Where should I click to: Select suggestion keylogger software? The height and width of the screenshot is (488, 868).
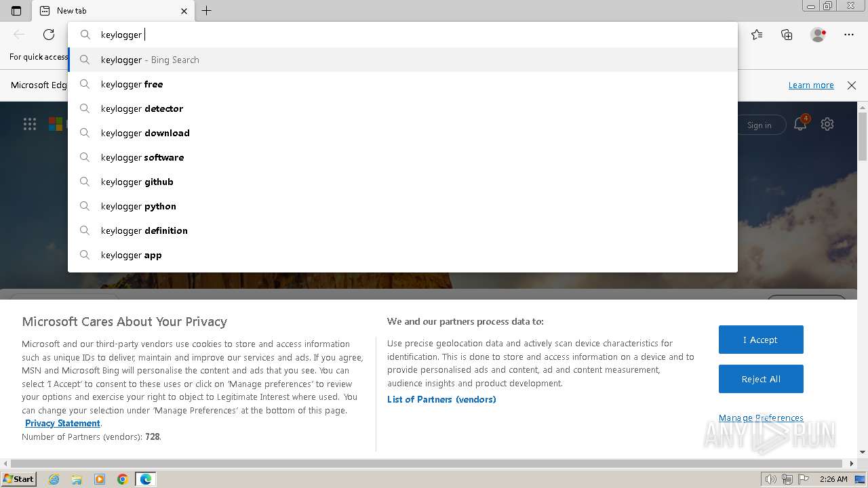(x=403, y=157)
